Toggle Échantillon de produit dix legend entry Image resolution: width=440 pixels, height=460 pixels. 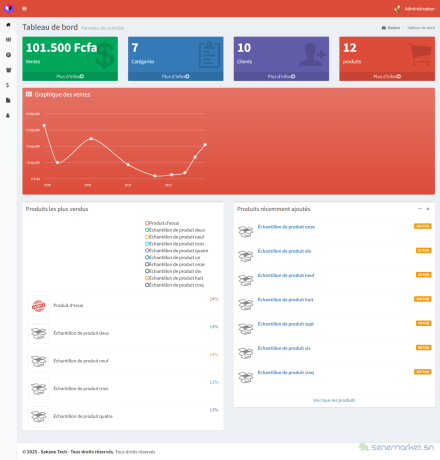(173, 271)
